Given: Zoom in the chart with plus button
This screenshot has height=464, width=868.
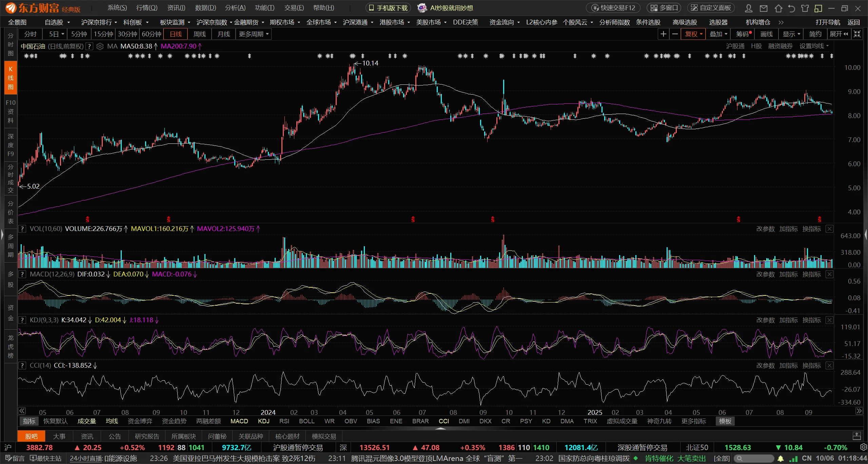Looking at the screenshot, I should click(x=664, y=34).
